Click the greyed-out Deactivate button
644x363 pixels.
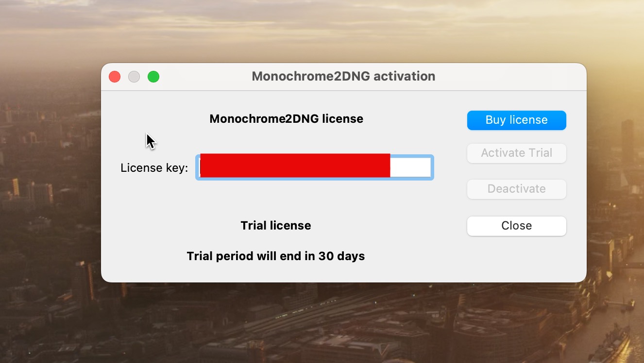pyautogui.click(x=516, y=189)
